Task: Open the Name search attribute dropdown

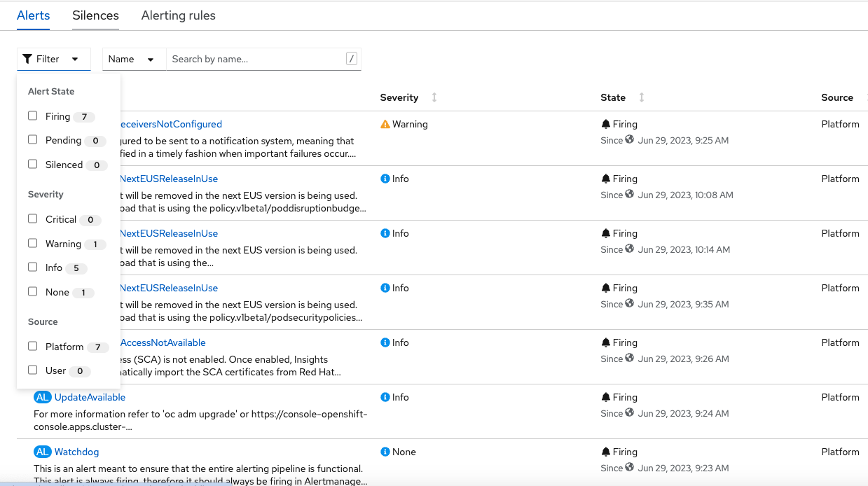Action: click(x=133, y=59)
